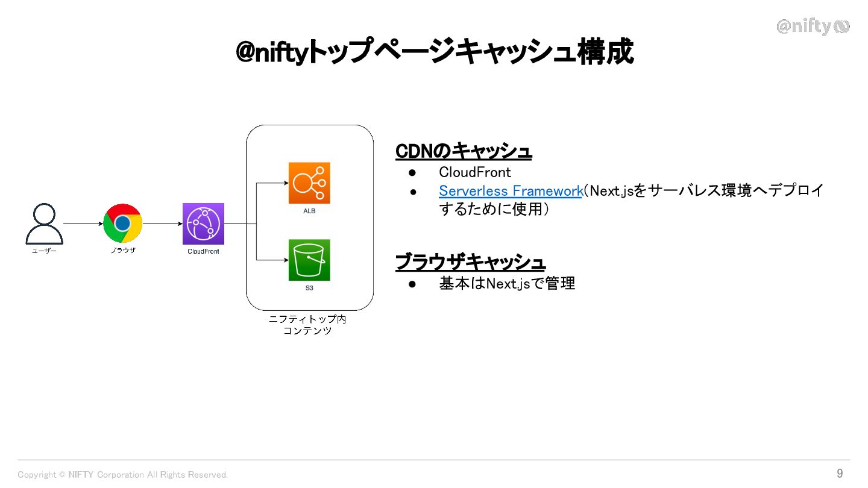Click the slide title @niftyトップページキャッシュ構成
Image resolution: width=868 pixels, height=488 pixels.
(435, 52)
